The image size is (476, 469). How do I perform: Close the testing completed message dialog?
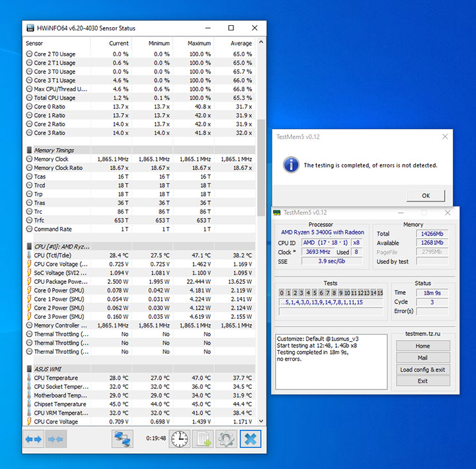(x=445, y=137)
